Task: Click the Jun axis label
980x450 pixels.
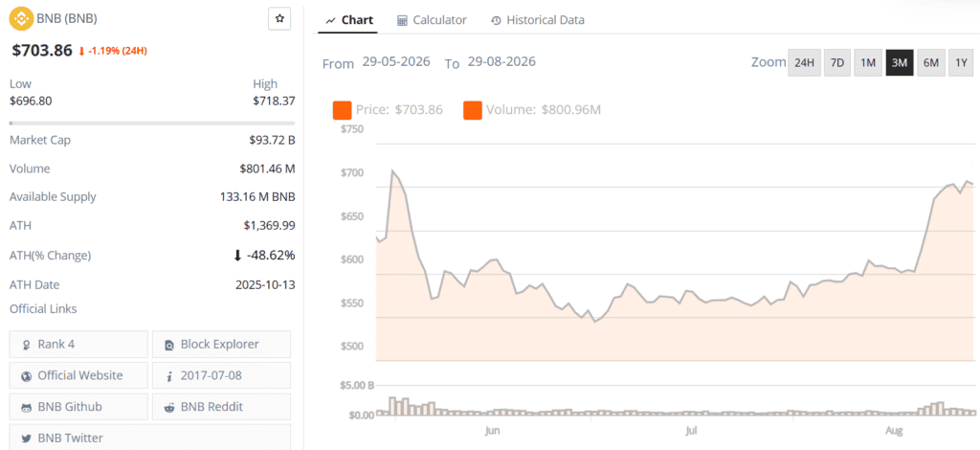Action: pyautogui.click(x=493, y=431)
